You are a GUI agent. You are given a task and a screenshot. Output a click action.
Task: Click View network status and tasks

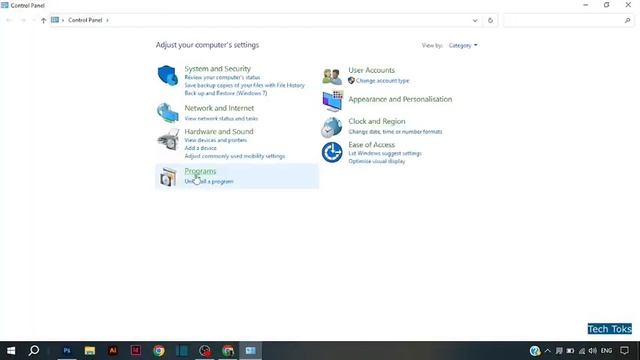(221, 118)
